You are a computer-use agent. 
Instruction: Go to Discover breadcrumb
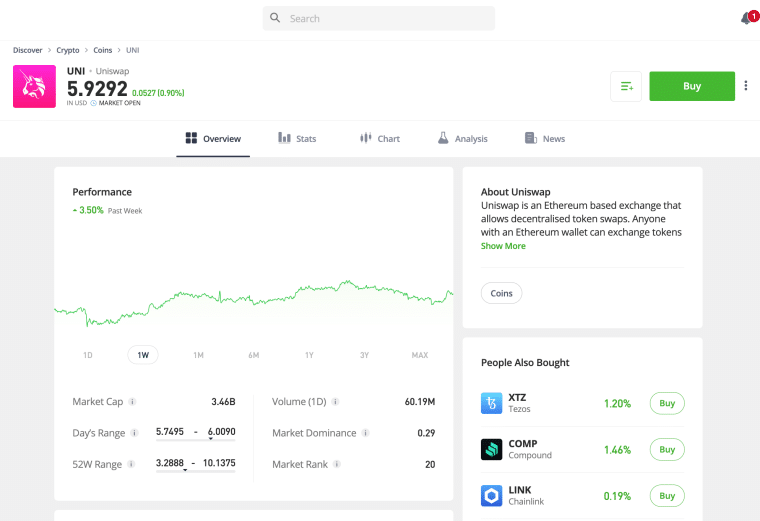point(28,50)
